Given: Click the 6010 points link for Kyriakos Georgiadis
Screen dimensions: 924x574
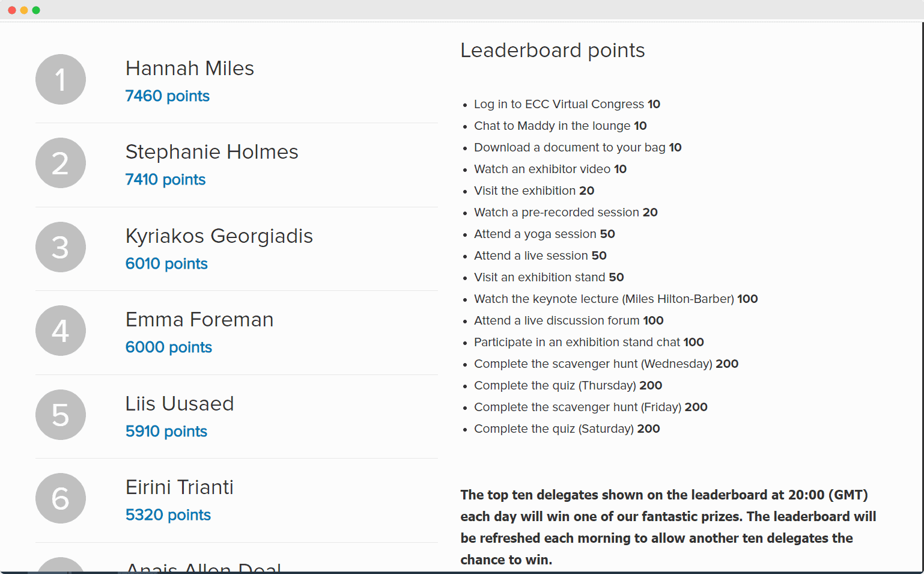Looking at the screenshot, I should click(166, 263).
